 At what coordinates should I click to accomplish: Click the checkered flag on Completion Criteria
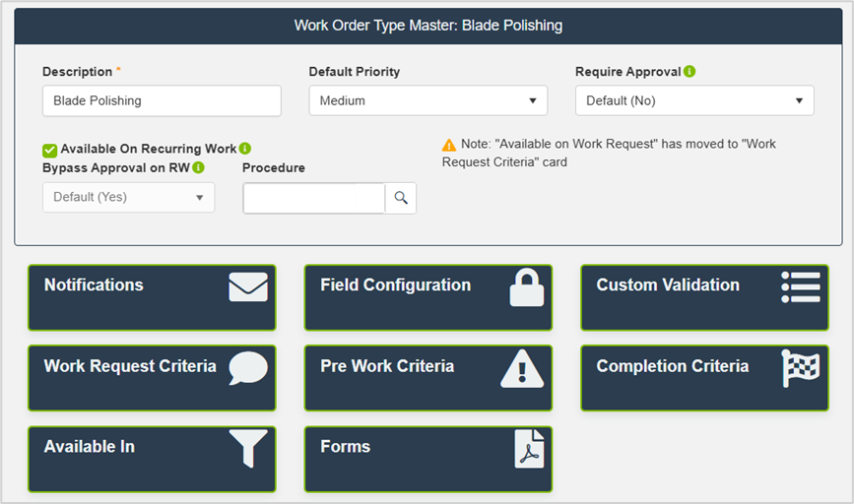800,368
